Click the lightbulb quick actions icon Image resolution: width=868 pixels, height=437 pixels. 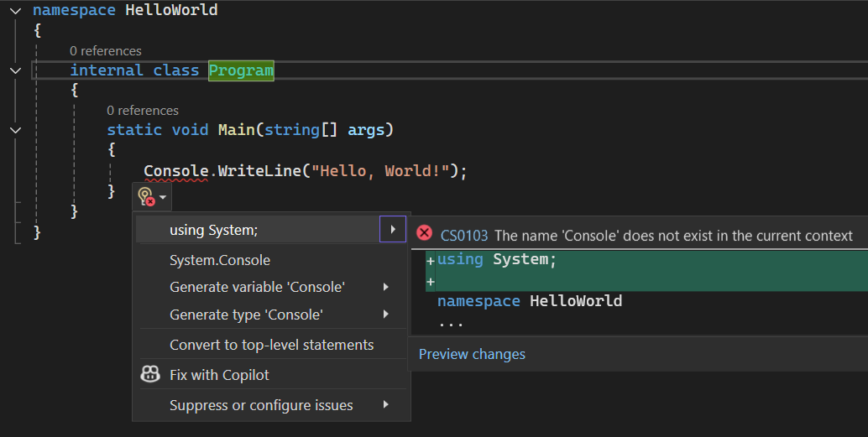coord(146,197)
